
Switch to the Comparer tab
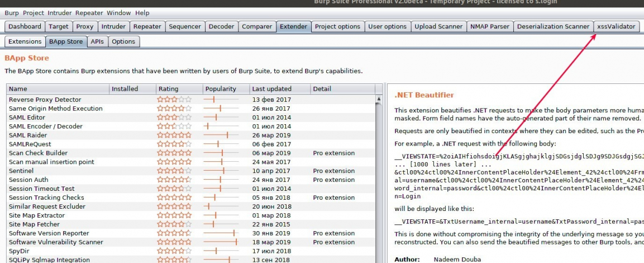point(257,26)
